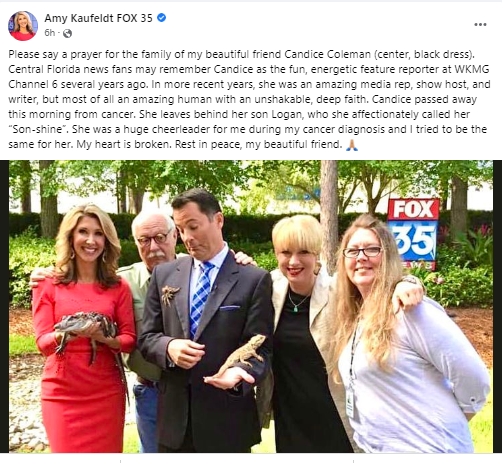The image size is (502, 463).
Task: Open the three-dot post options menu
Action: coord(480,24)
